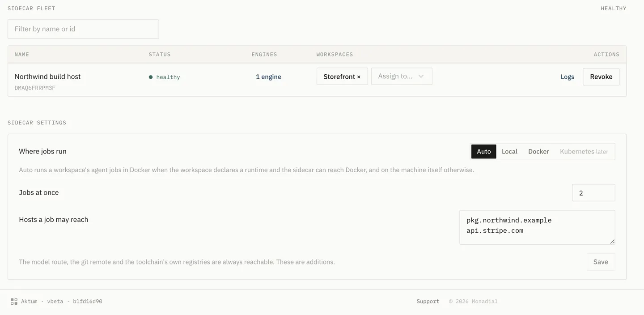Focus the Jobs at once number field

coord(593,193)
